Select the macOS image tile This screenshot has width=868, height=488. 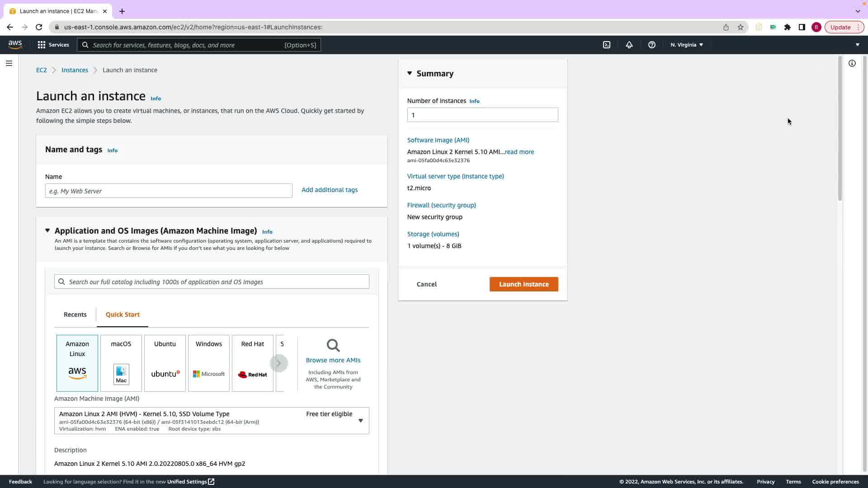121,363
